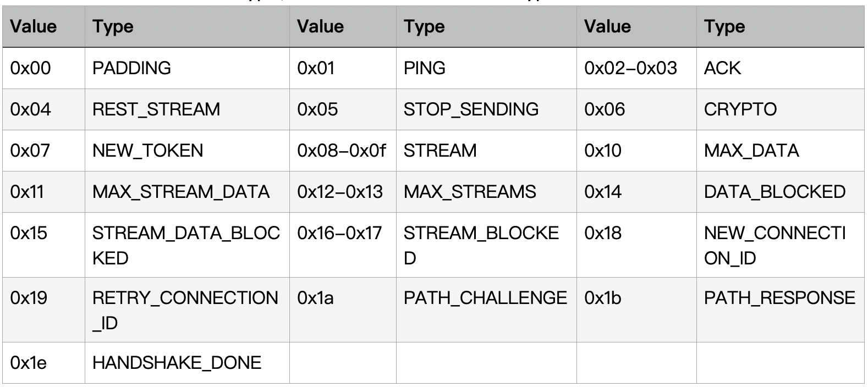Click the MAX_STREAMS cell

point(486,192)
